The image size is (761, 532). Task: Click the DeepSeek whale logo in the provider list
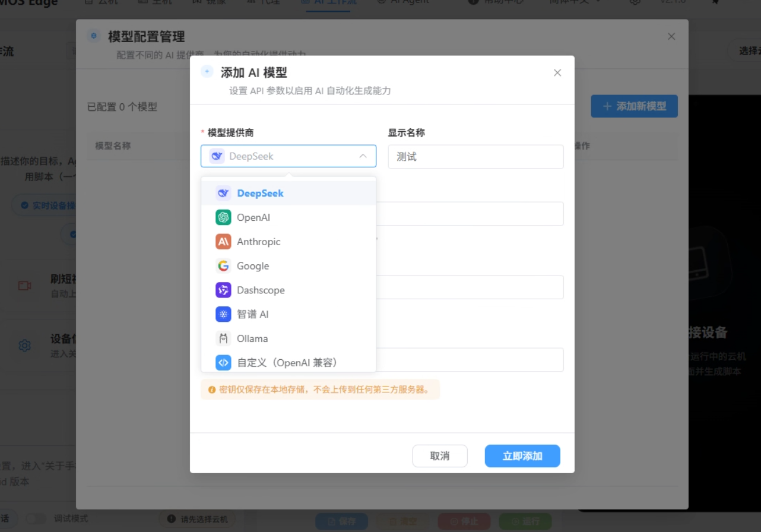[x=223, y=193]
